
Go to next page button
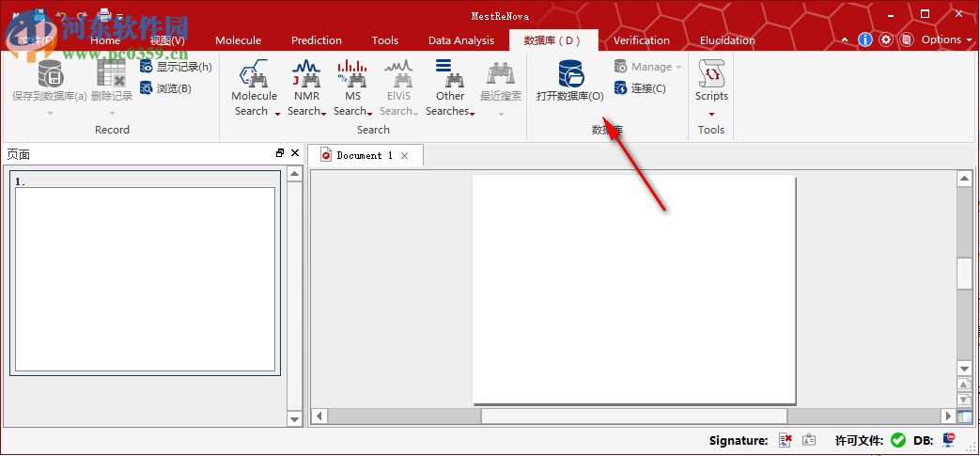964,399
